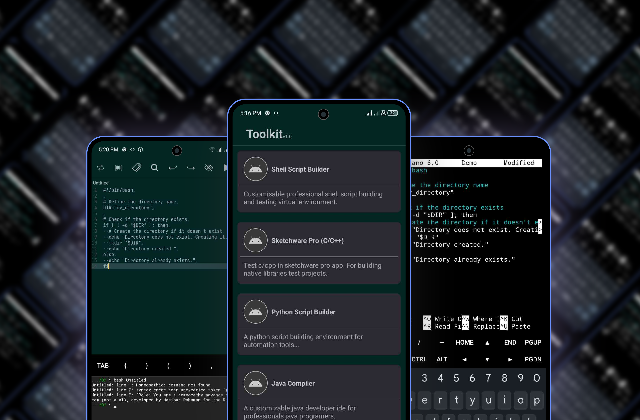Click the undo arrow in editor toolbar
The image size is (640, 420).
pos(172,168)
